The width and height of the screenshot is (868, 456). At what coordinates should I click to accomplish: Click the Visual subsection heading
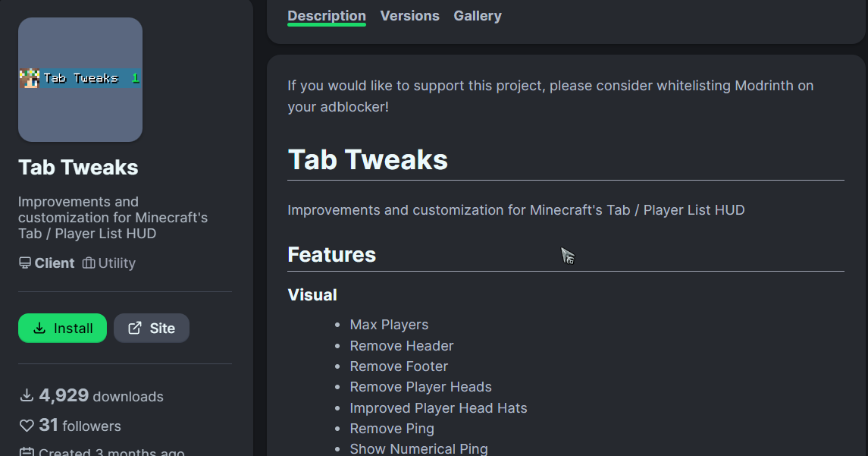[x=312, y=295]
